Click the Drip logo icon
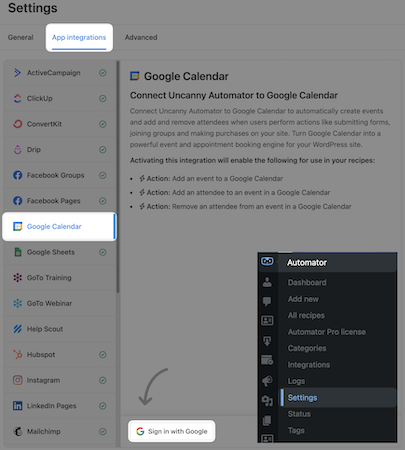The width and height of the screenshot is (405, 450). tap(17, 150)
